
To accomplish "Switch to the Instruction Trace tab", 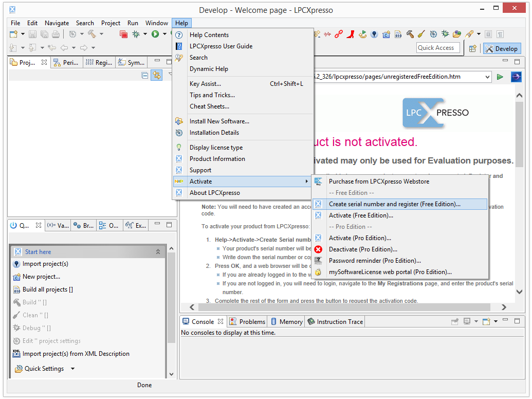I will (x=335, y=322).
